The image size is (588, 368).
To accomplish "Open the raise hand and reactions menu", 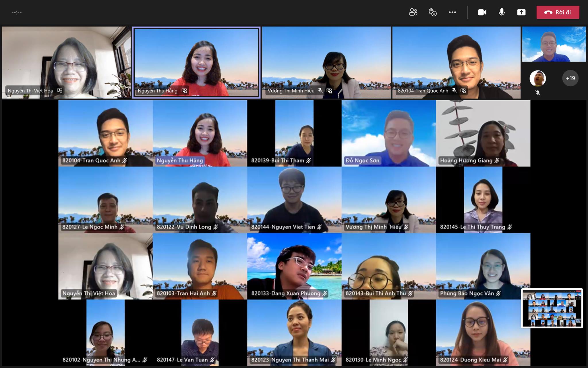I will pyautogui.click(x=432, y=12).
